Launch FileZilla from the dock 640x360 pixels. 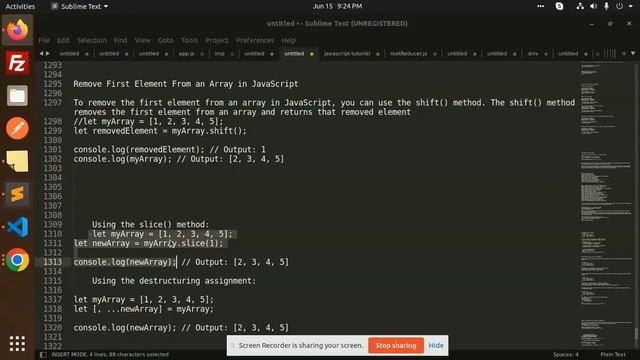(17, 63)
